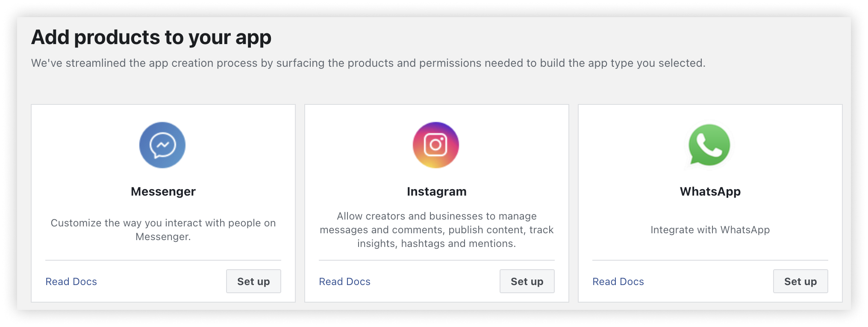
Task: Select the Messenger product title
Action: coord(163,191)
